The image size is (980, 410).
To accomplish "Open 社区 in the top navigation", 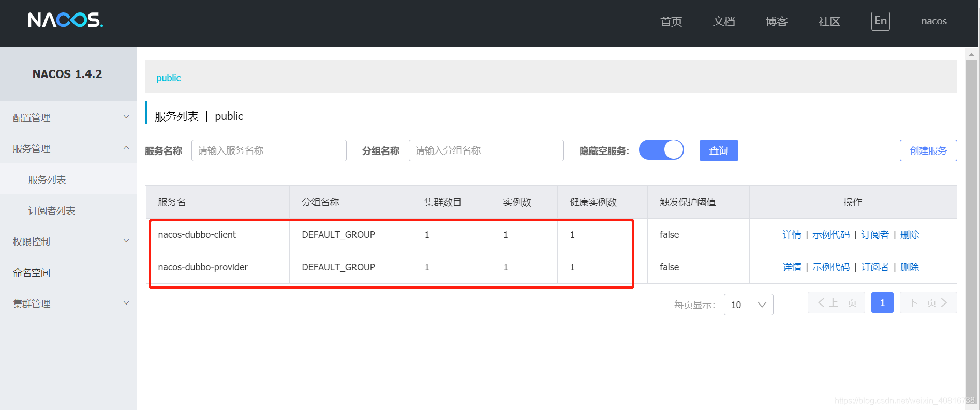I will coord(829,21).
